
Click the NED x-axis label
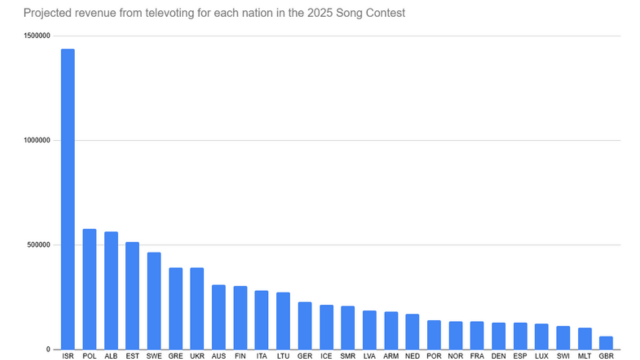(412, 356)
